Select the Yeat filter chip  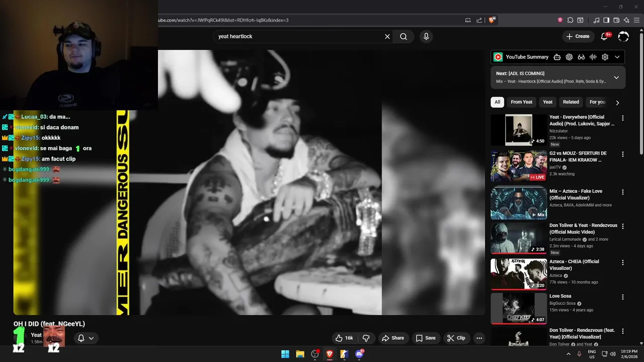547,102
